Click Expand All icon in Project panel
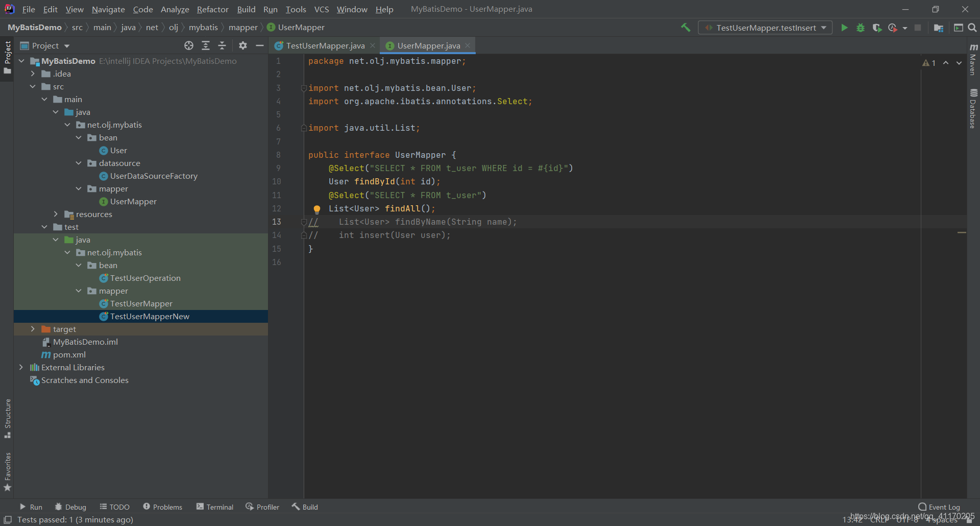980x526 pixels. coord(206,45)
